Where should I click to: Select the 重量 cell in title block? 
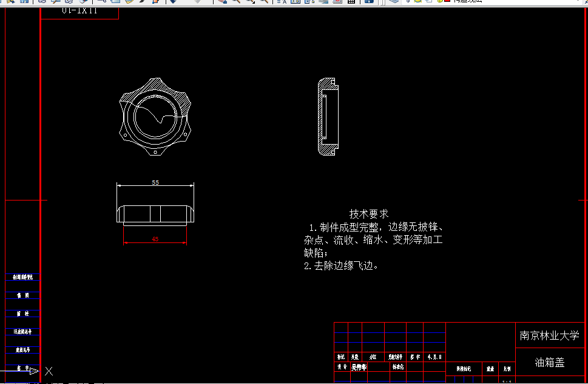click(490, 369)
